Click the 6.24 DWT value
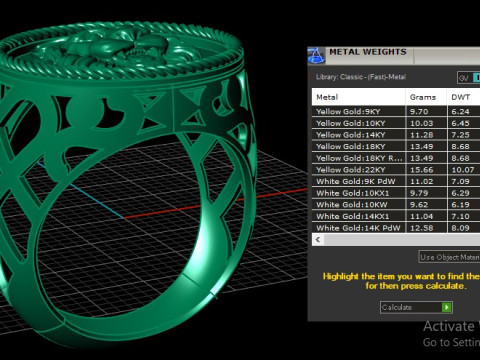 [460, 111]
